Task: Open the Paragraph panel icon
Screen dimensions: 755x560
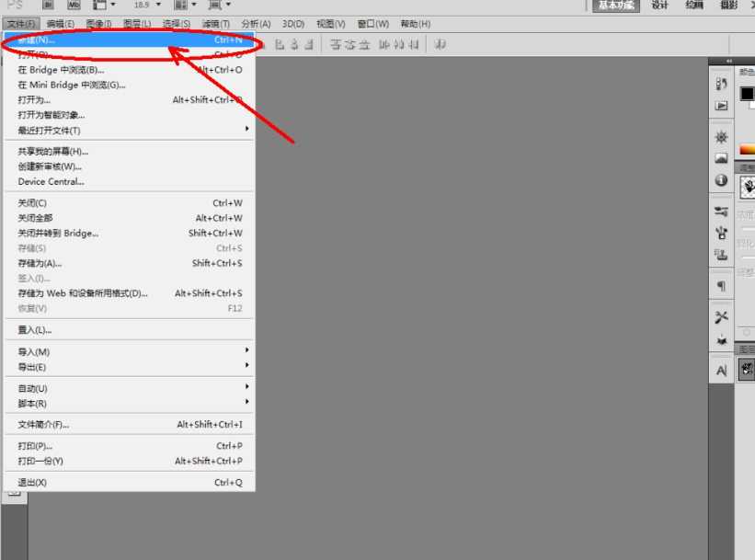Action: coord(723,283)
